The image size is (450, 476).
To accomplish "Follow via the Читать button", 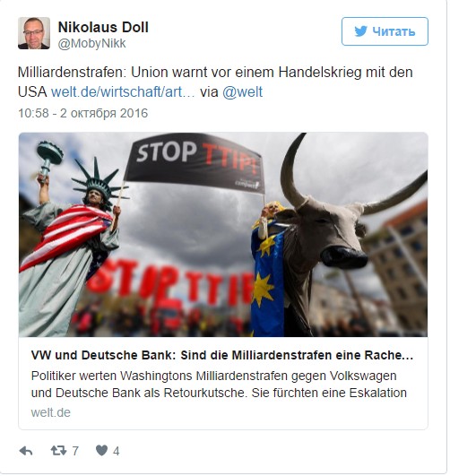I will coord(386,31).
